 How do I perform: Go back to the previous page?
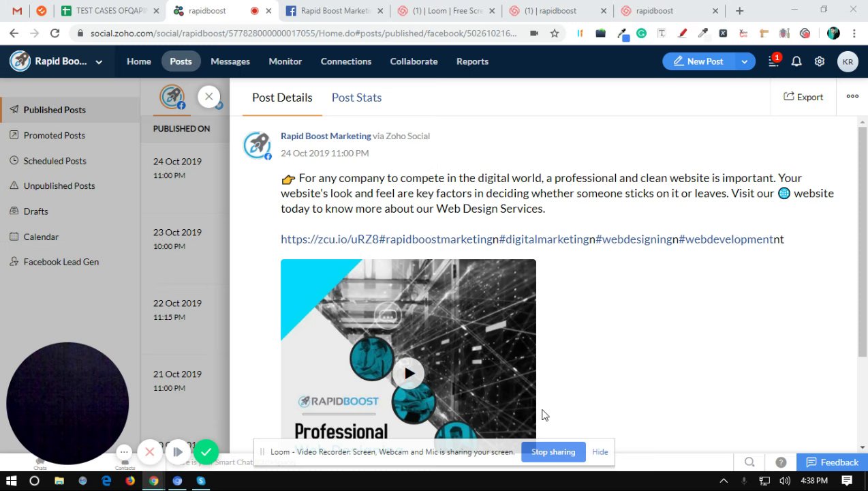click(14, 33)
